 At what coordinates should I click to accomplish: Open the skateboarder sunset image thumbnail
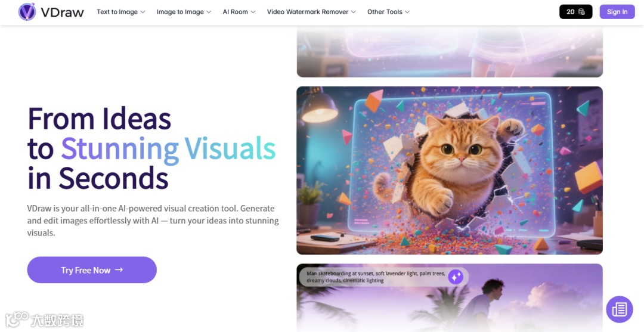tap(450, 297)
